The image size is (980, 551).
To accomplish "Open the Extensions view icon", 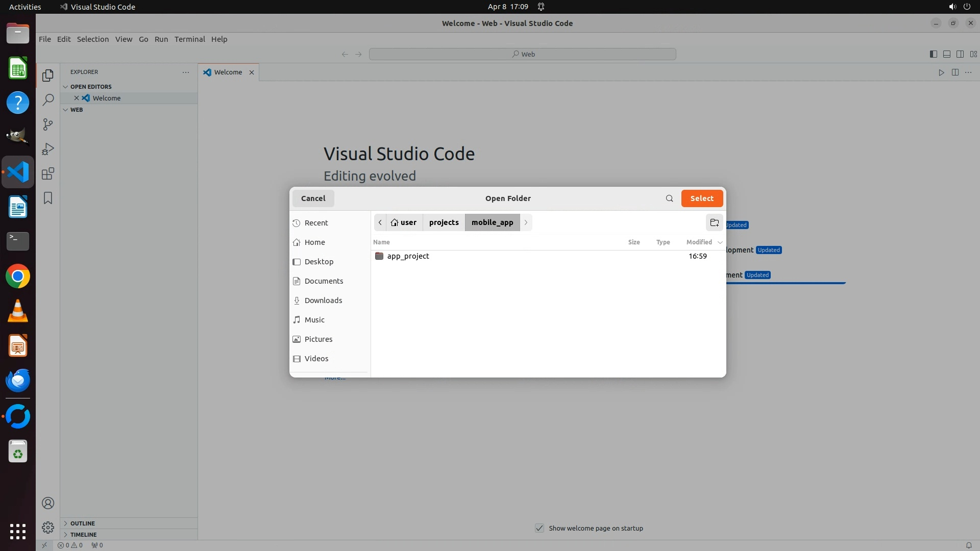I will 48,173.
